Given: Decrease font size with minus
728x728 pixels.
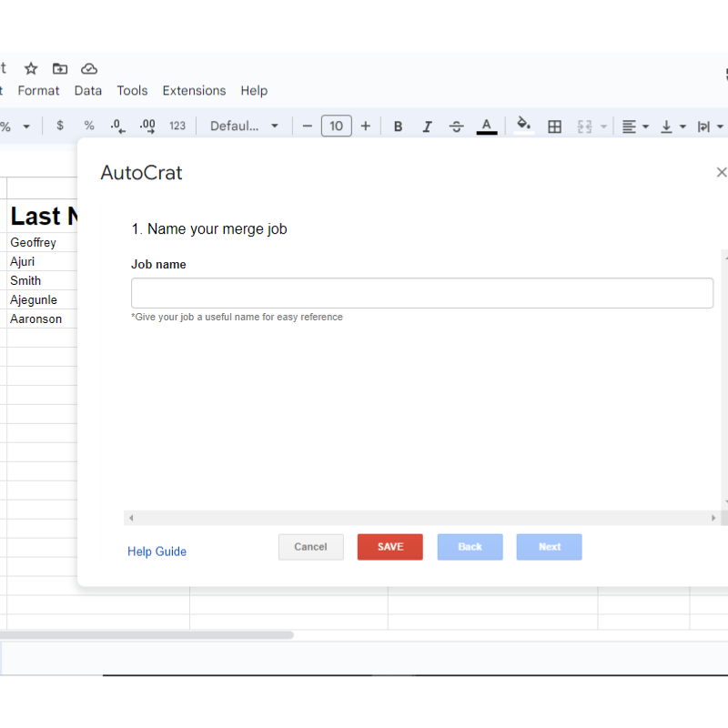Looking at the screenshot, I should point(307,126).
